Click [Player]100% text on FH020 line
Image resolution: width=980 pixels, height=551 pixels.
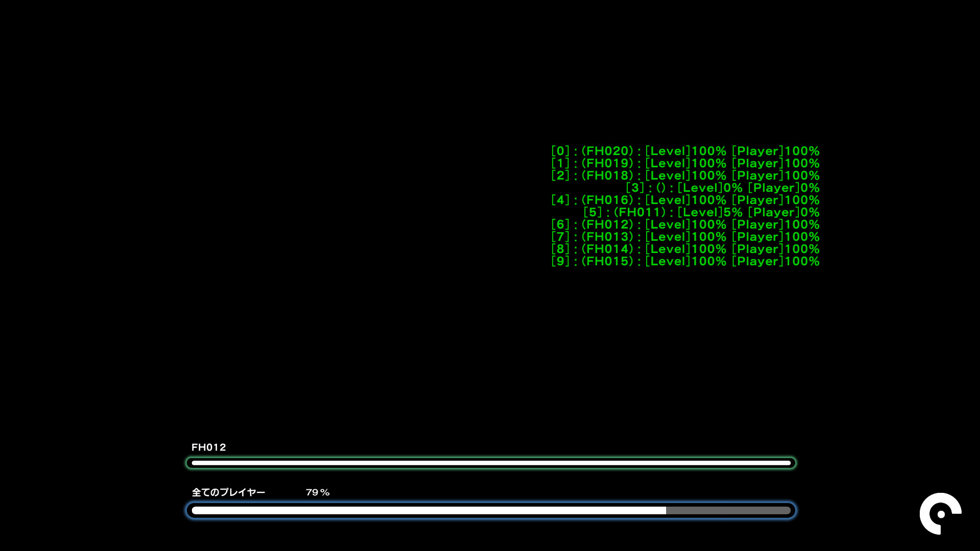[775, 151]
